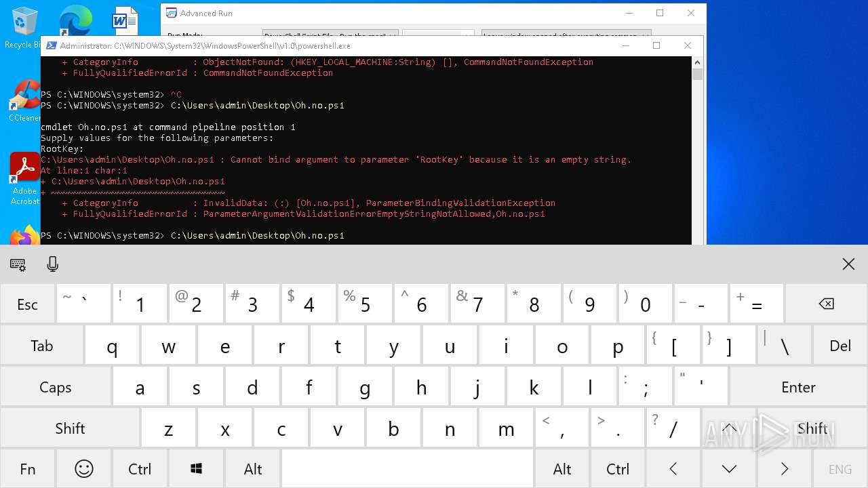Tap the Windows logo key
The image size is (868, 488).
pos(197,468)
